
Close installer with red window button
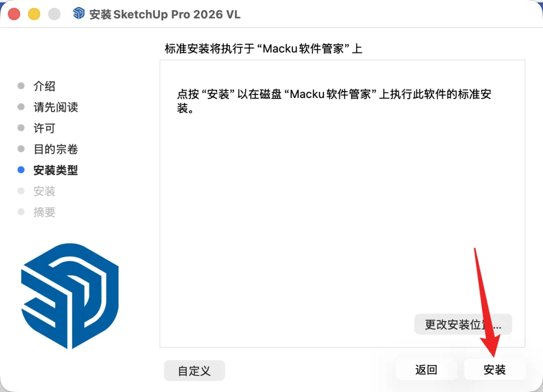coord(14,14)
